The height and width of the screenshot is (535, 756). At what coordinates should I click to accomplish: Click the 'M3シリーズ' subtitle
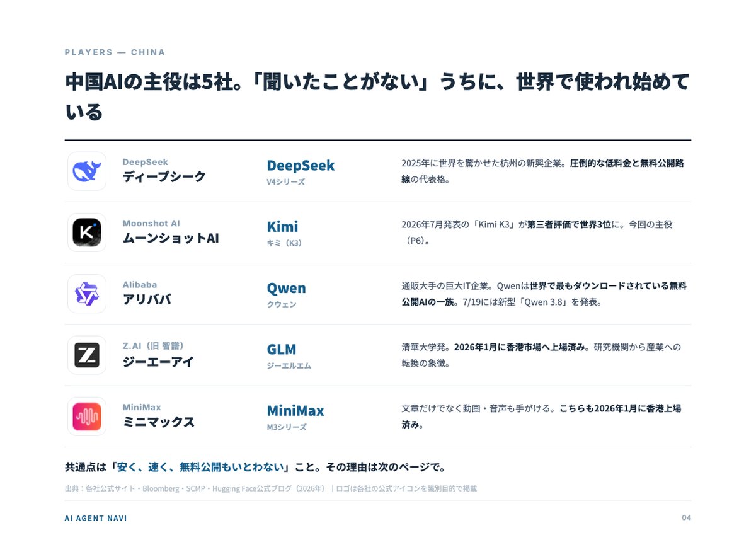[287, 427]
